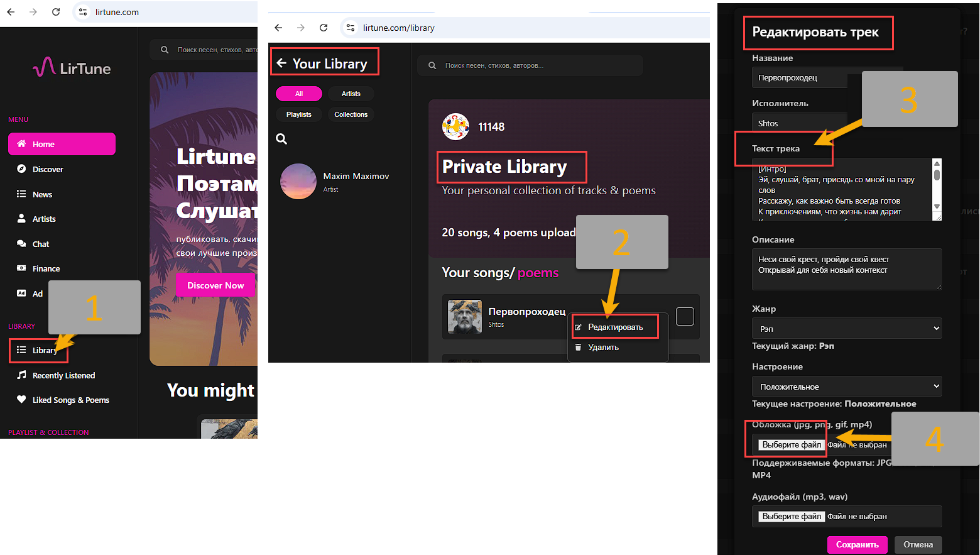Viewport: 980px width, 555px height.
Task: Click scrollbar down arrow in Текст трека field
Action: point(937,207)
